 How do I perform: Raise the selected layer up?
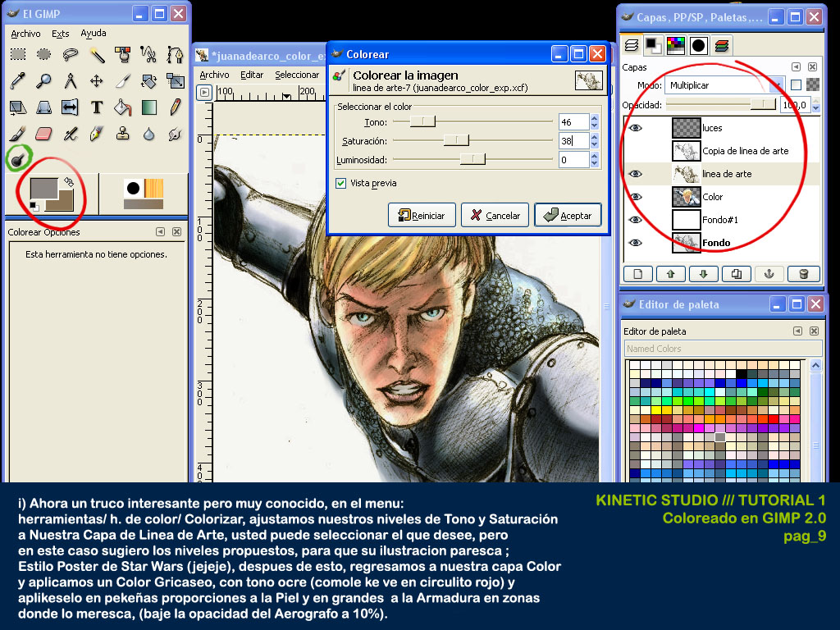(671, 274)
